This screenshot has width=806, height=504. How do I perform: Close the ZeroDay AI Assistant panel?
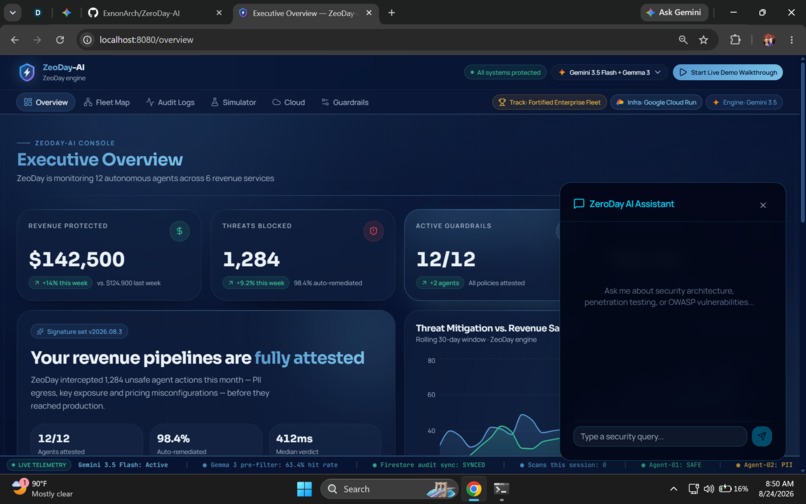click(763, 205)
